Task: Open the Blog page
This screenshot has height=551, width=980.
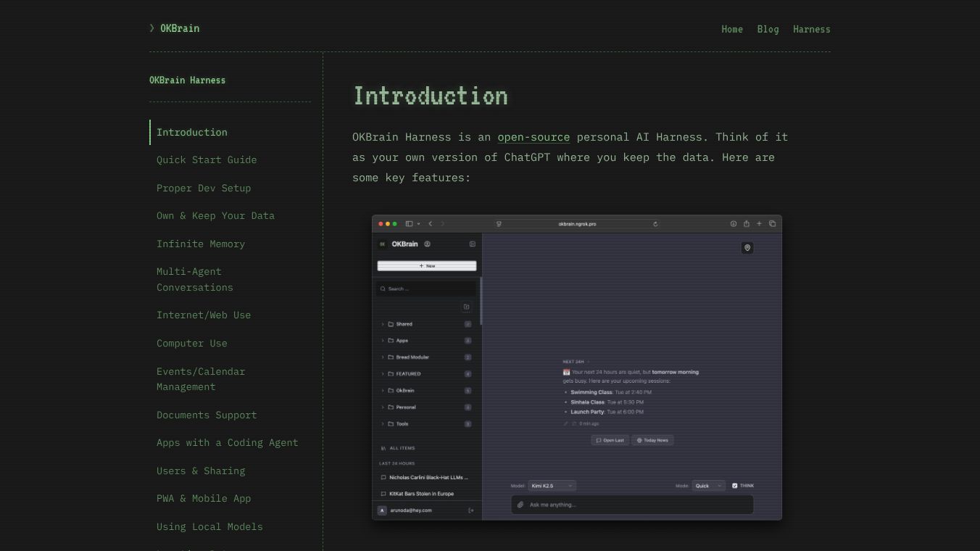Action: (x=768, y=29)
